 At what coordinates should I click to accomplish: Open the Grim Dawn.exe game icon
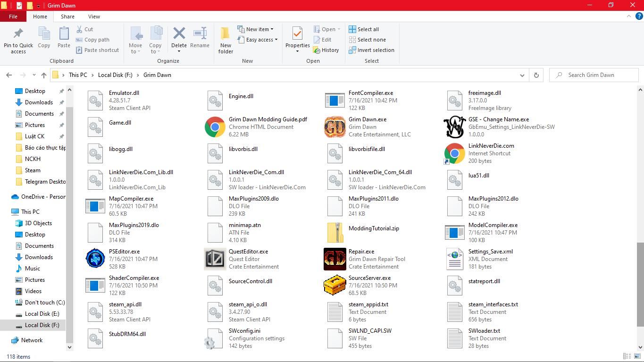pos(335,127)
